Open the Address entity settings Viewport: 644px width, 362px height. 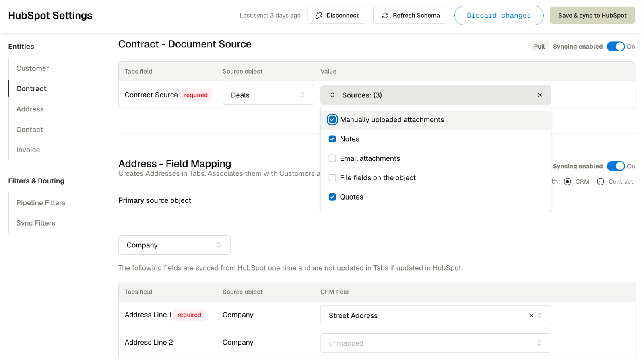pyautogui.click(x=30, y=109)
